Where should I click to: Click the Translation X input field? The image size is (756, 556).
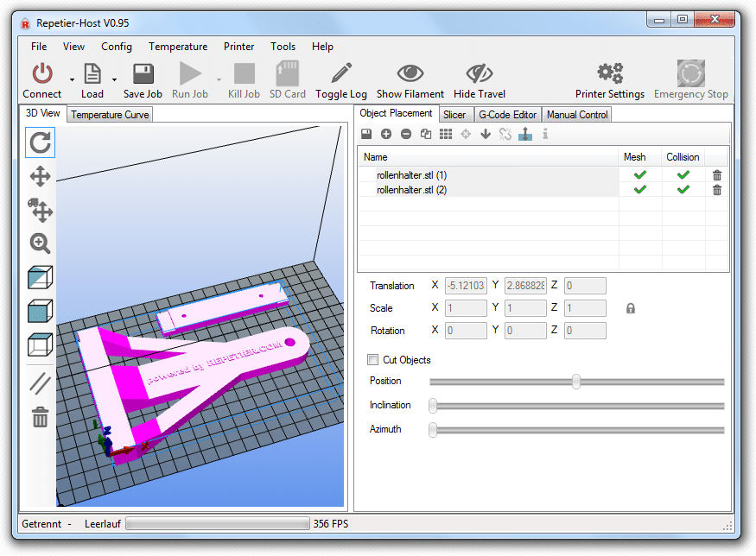coord(466,285)
